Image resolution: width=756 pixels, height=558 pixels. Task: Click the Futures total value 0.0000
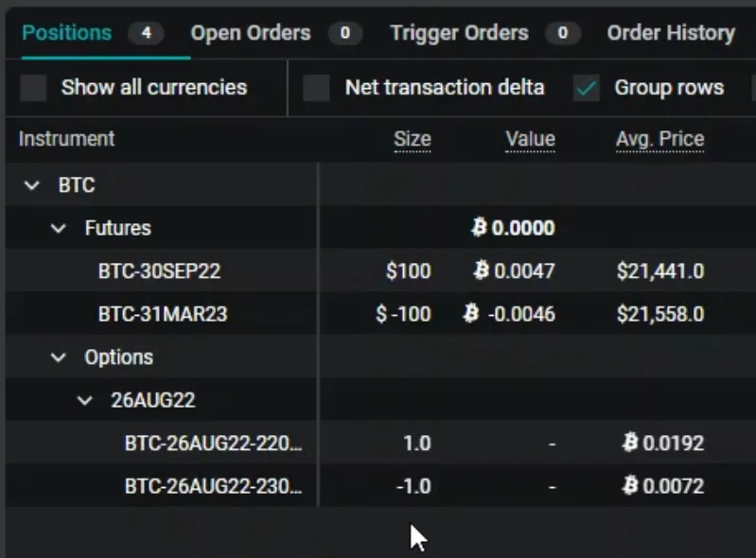[513, 228]
